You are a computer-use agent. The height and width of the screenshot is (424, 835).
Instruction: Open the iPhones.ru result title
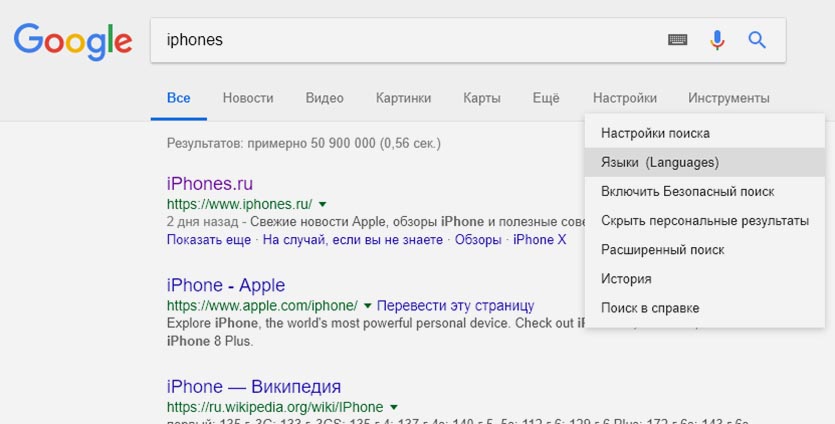tap(210, 183)
